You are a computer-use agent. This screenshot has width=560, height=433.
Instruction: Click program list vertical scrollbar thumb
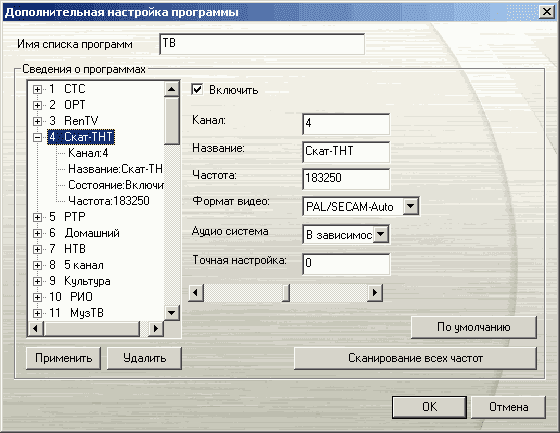tap(172, 121)
